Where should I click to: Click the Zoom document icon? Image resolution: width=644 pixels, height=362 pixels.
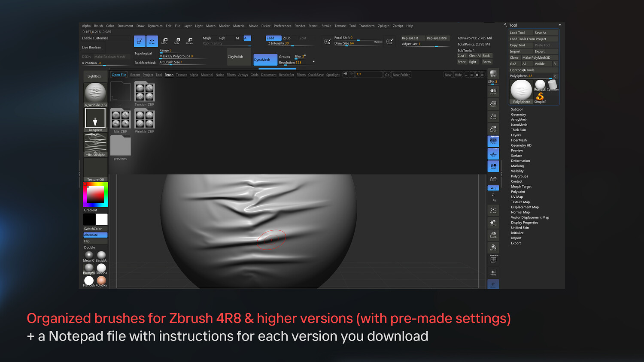click(493, 104)
